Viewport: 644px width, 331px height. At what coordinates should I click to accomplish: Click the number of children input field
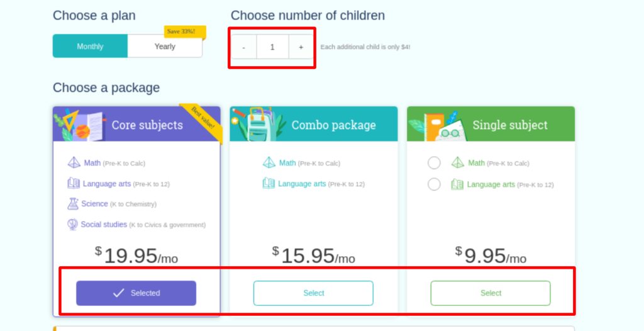point(272,47)
